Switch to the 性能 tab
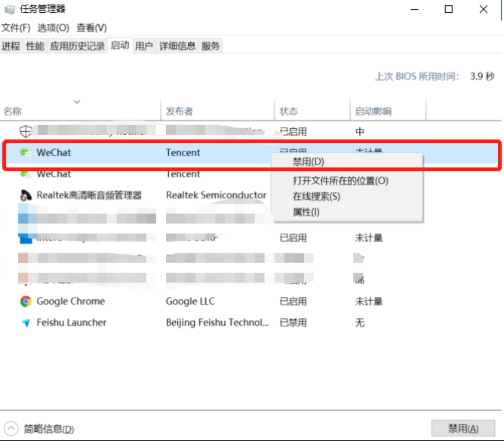504x441 pixels. tap(35, 46)
